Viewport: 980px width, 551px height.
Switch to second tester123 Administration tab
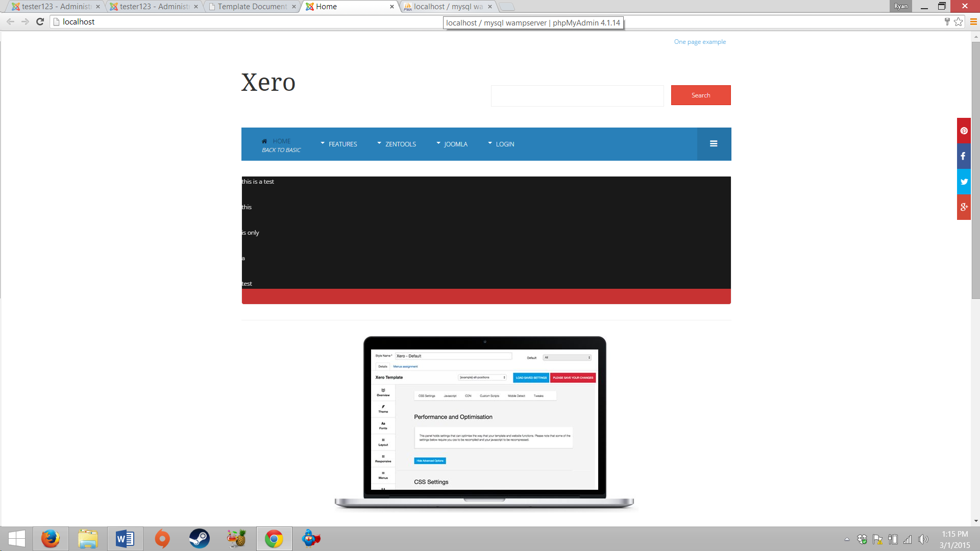(x=154, y=7)
